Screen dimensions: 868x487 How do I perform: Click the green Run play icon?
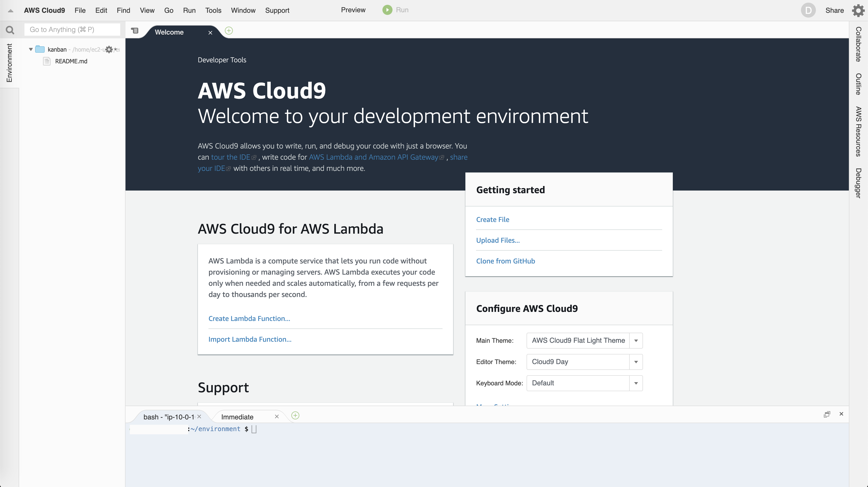[387, 10]
